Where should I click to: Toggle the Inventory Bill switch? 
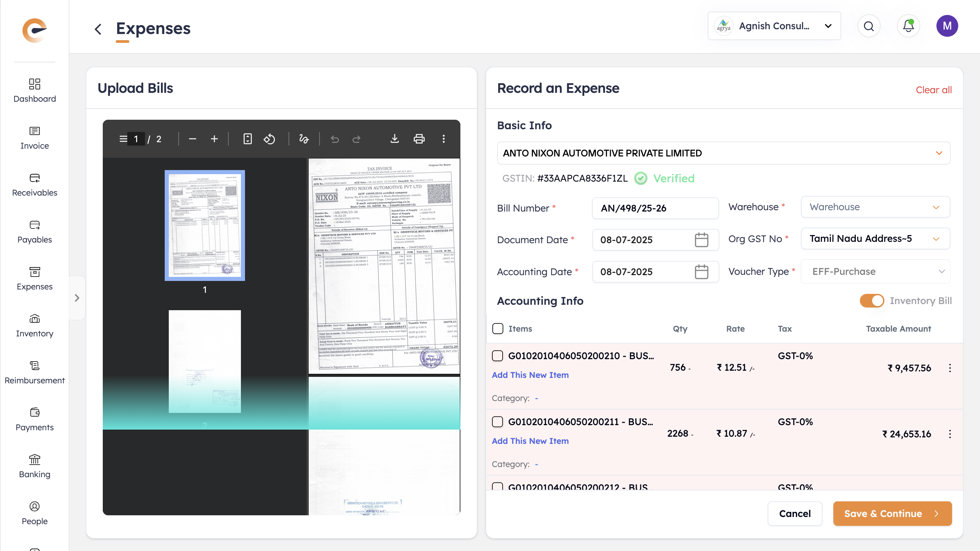pos(871,301)
